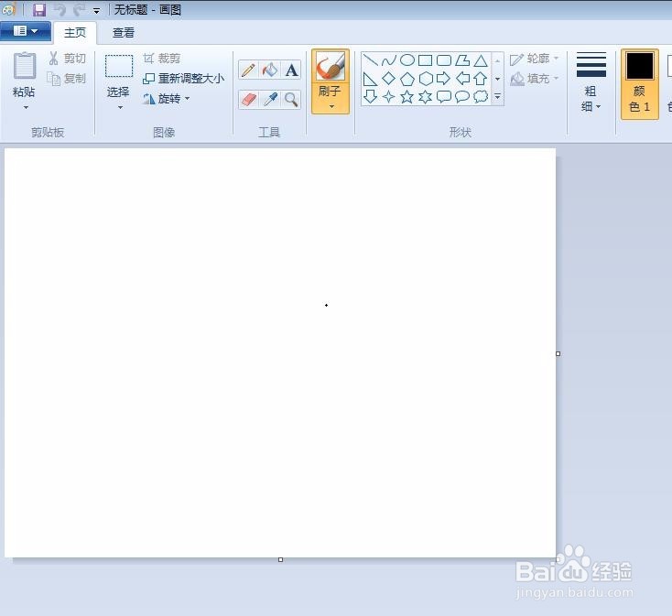Choose the hexagon shape

coord(425,79)
